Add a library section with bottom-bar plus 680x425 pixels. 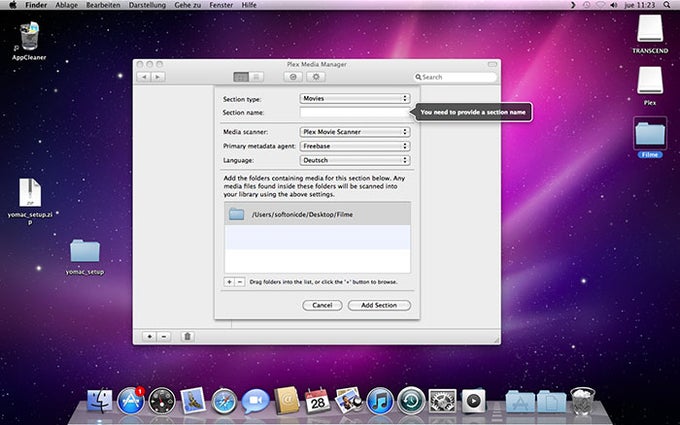click(149, 336)
